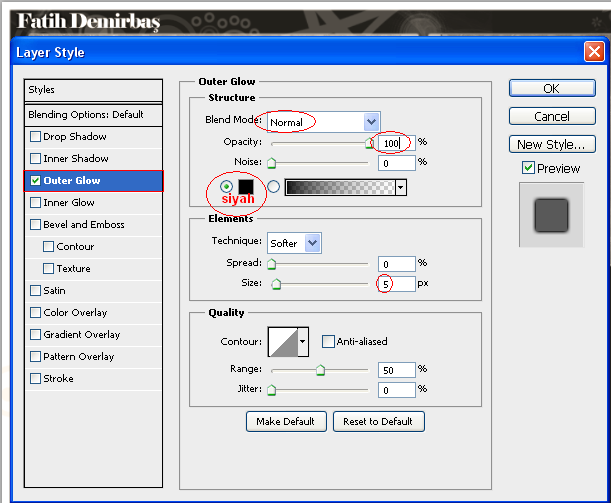Toggle the Anti-aliased checkbox
The image size is (611, 503).
point(328,341)
